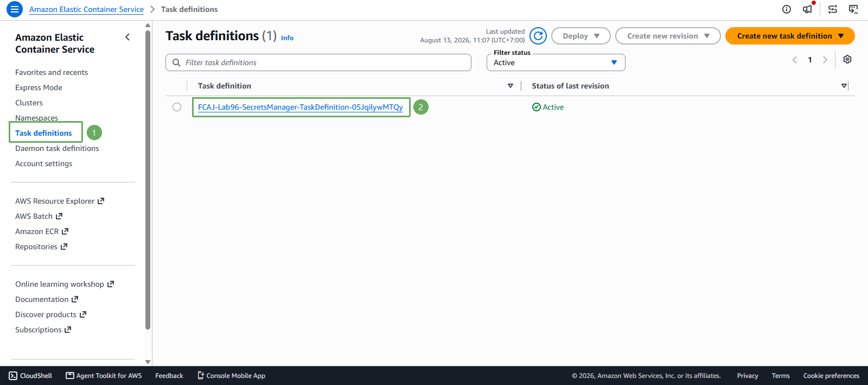Click the sidebar vertical scrollbar
This screenshot has width=868, height=385.
click(148, 179)
